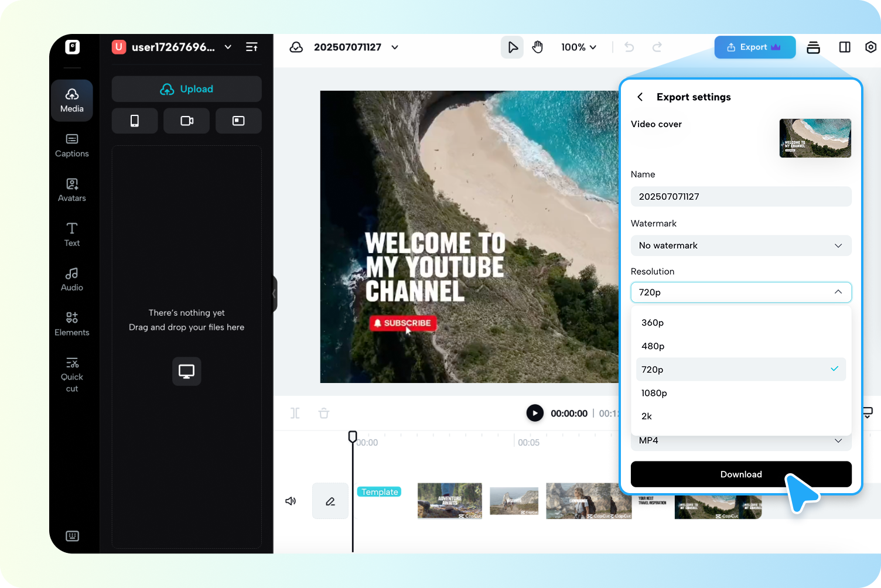Expand the user account dropdown

point(228,47)
